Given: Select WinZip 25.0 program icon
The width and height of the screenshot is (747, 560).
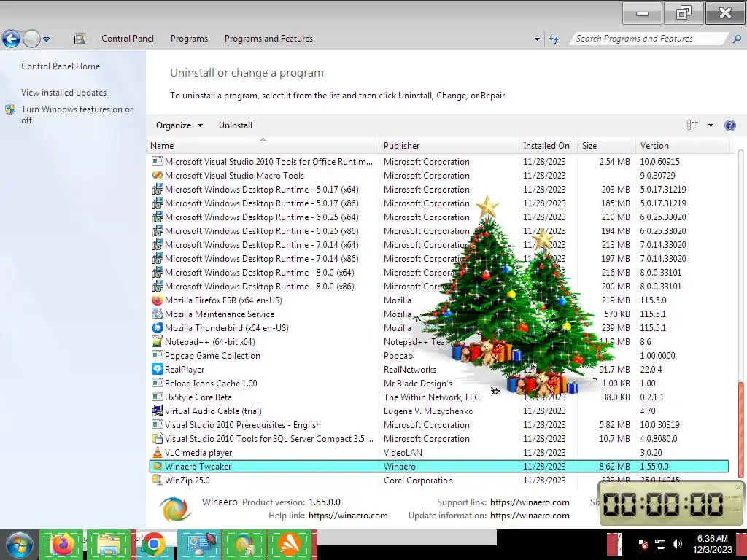Looking at the screenshot, I should (x=158, y=480).
